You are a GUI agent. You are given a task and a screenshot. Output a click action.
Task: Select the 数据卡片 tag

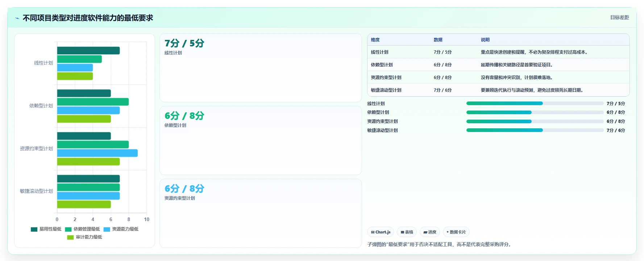tap(456, 232)
